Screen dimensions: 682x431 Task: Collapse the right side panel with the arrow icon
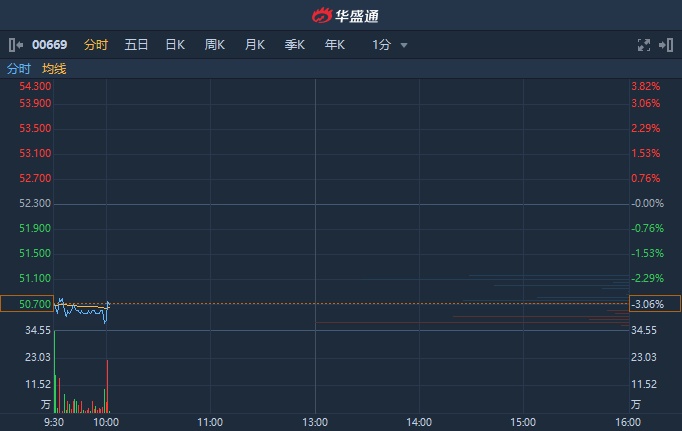coord(666,45)
